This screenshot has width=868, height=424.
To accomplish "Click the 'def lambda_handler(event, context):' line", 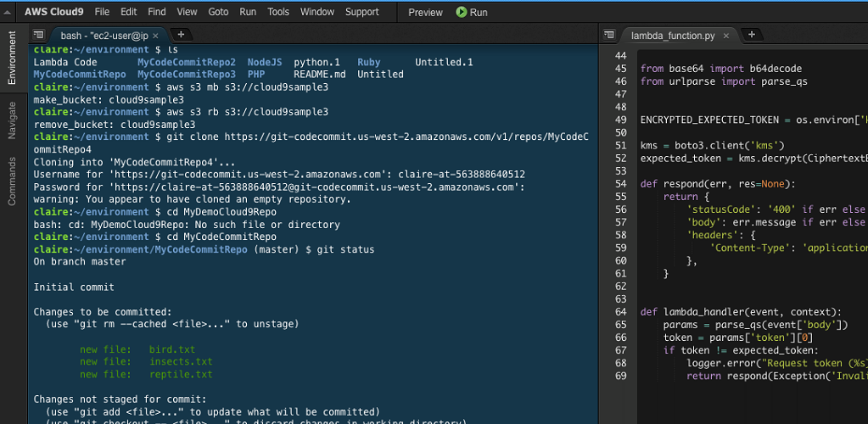I will coord(741,311).
